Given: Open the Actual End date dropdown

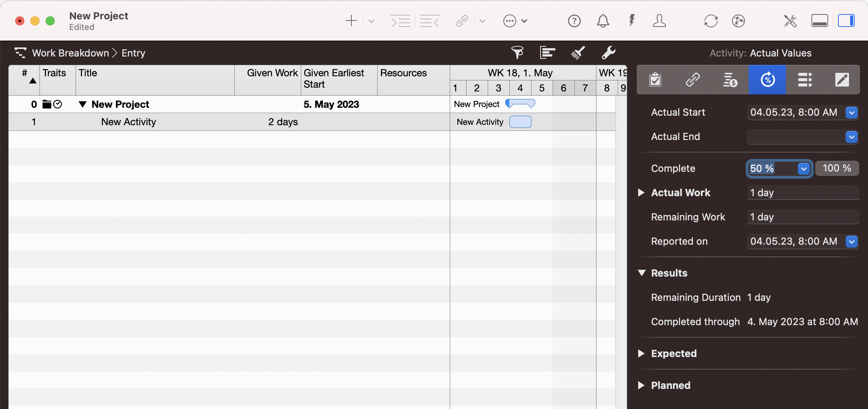Looking at the screenshot, I should [851, 137].
